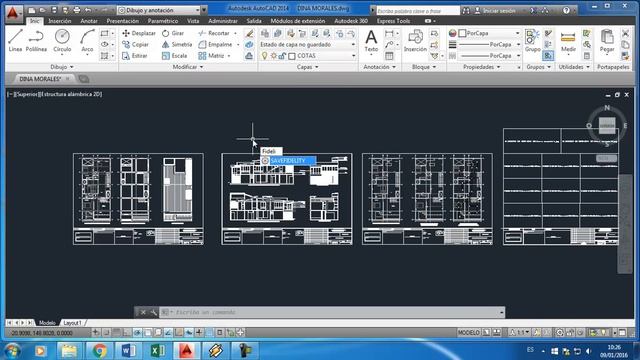Expand the Modificar panel
The height and width of the screenshot is (360, 640).
pyautogui.click(x=188, y=67)
